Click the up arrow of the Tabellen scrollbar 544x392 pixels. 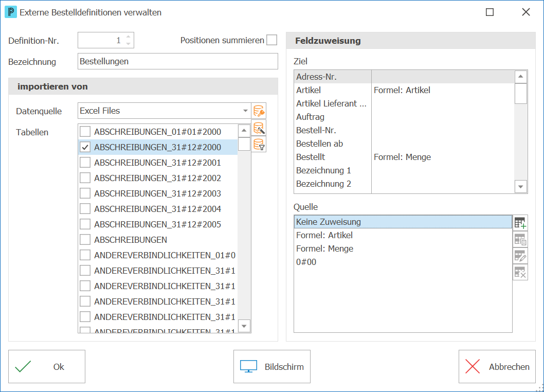pos(244,131)
